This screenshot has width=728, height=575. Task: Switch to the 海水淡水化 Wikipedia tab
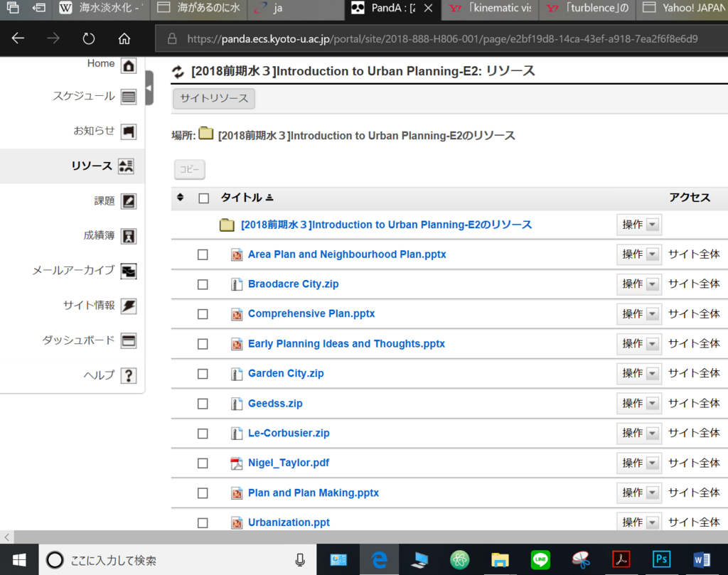102,9
